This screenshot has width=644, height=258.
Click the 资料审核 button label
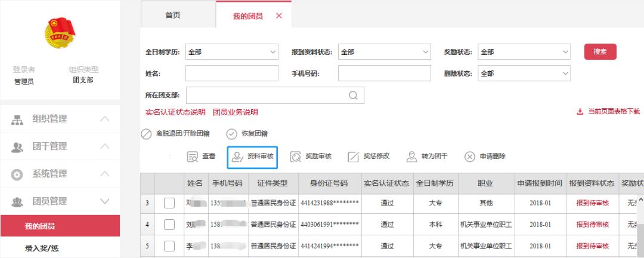(261, 156)
